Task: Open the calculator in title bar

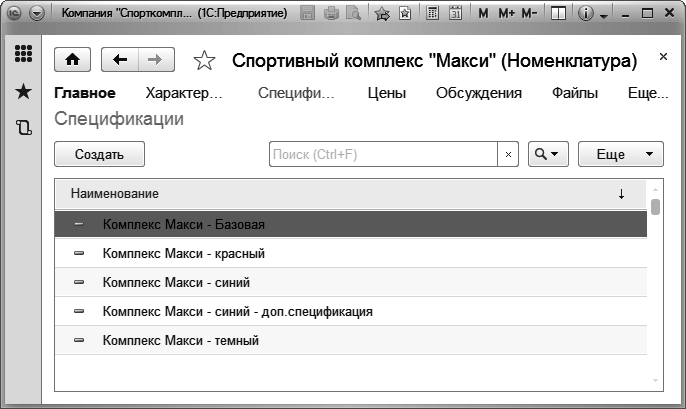Action: (434, 14)
